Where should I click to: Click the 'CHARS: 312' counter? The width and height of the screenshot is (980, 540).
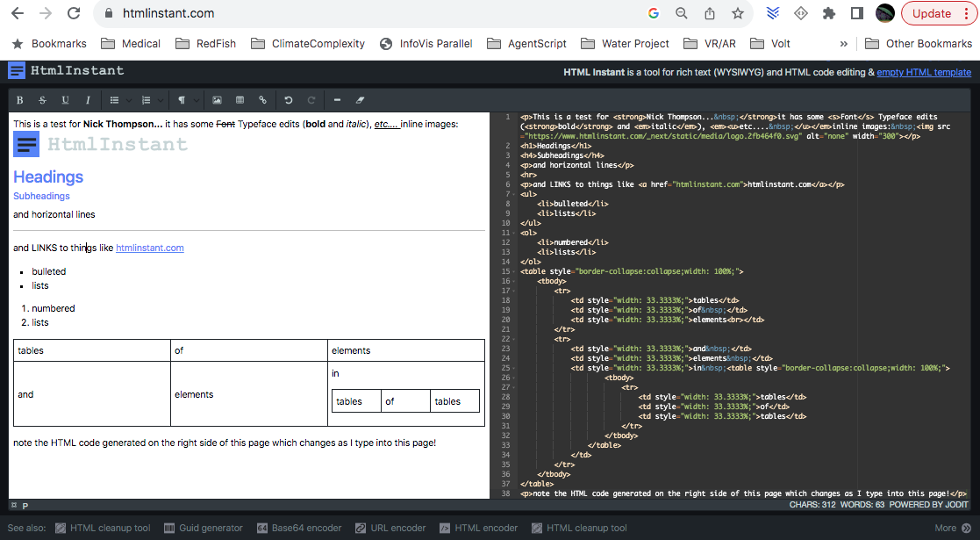812,505
